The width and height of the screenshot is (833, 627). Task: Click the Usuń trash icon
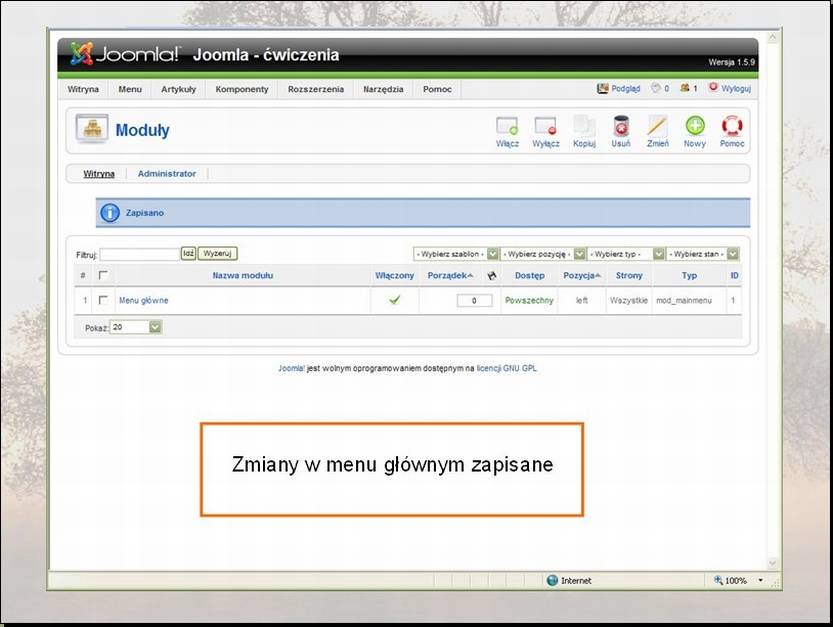(621, 127)
